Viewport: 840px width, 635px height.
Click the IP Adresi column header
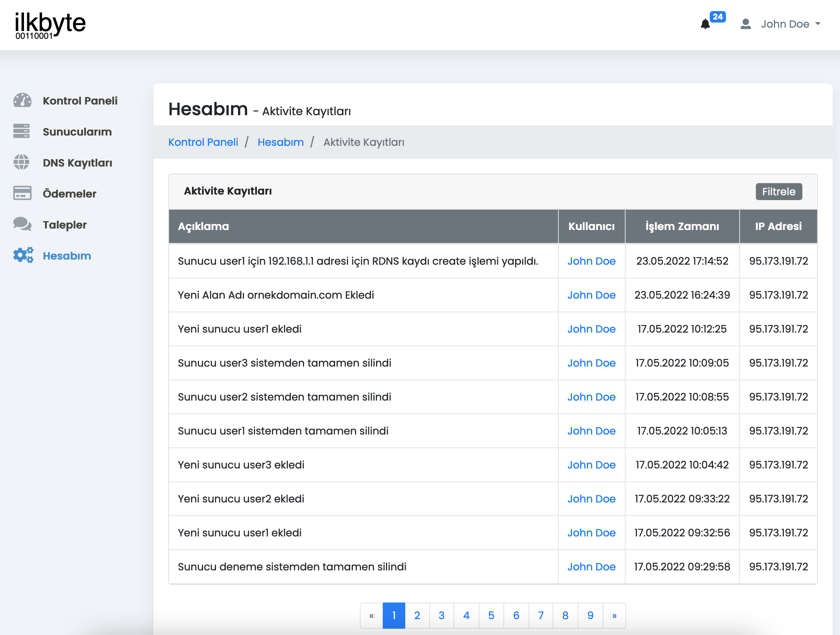(x=778, y=226)
